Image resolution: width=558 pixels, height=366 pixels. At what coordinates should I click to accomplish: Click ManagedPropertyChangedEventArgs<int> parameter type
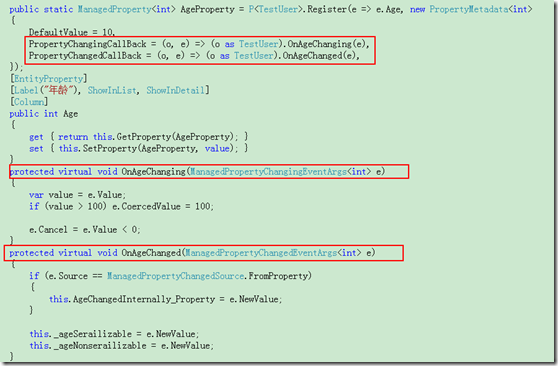[x=273, y=253]
